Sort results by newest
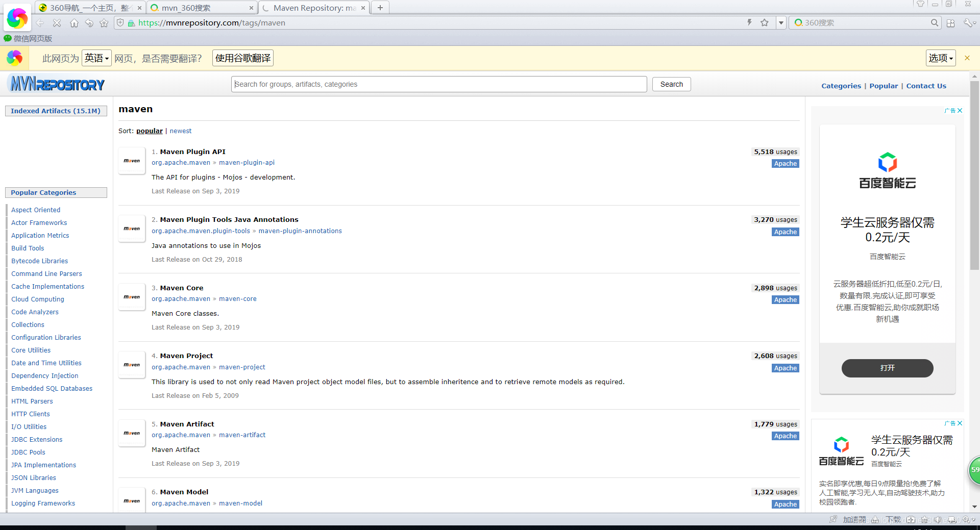The height and width of the screenshot is (530, 980). point(181,131)
